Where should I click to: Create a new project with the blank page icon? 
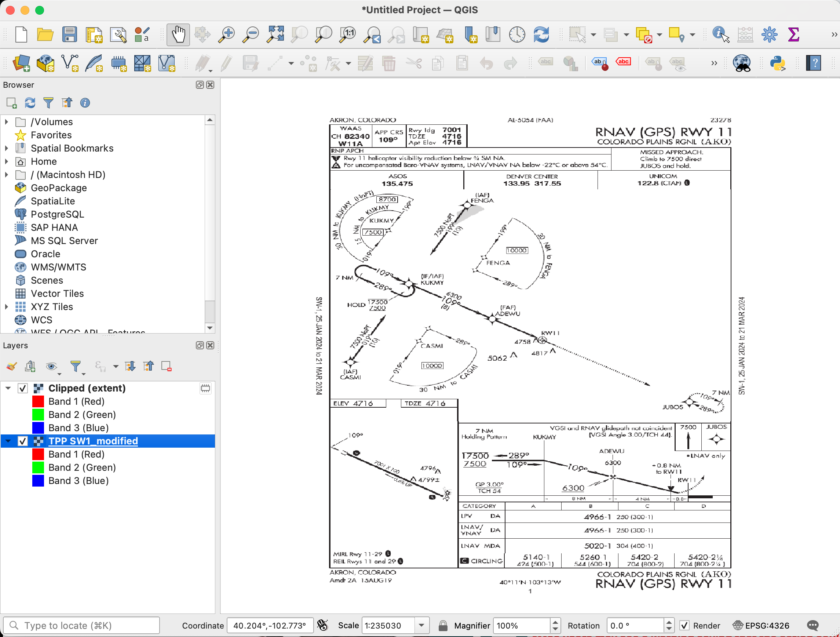coord(21,34)
